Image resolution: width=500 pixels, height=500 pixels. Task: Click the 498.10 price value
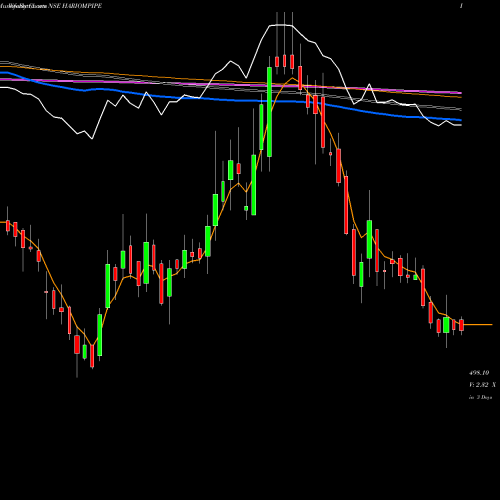click(x=479, y=373)
